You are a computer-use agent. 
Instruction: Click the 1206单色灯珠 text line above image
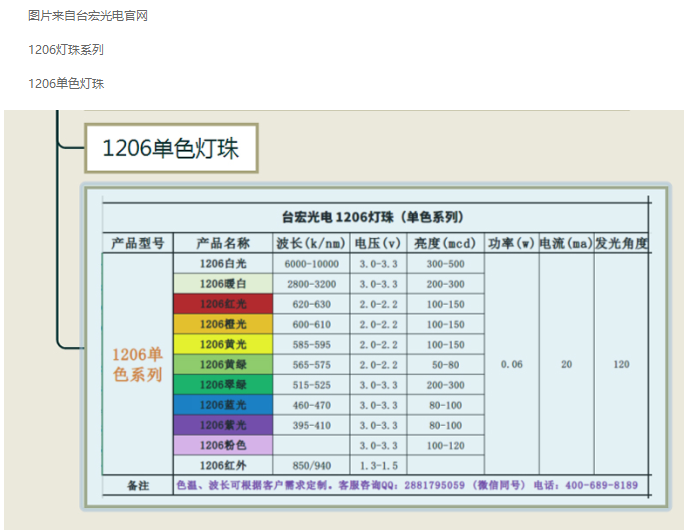pyautogui.click(x=66, y=83)
